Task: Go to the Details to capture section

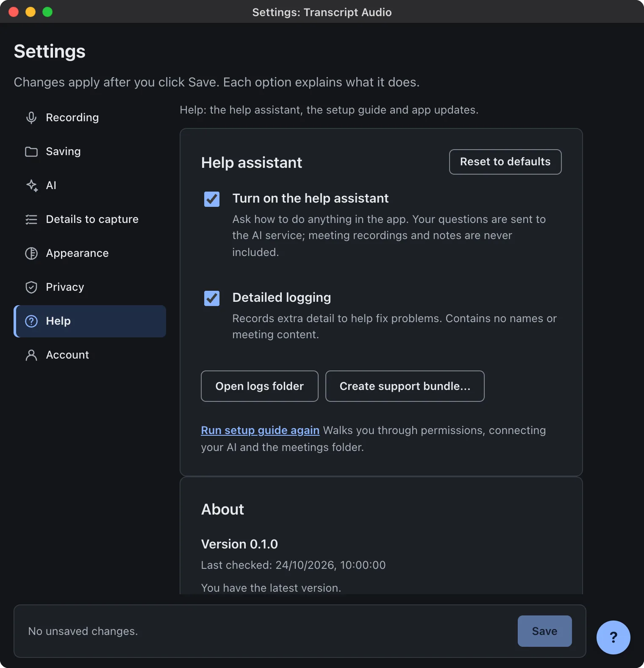Action: pos(90,219)
